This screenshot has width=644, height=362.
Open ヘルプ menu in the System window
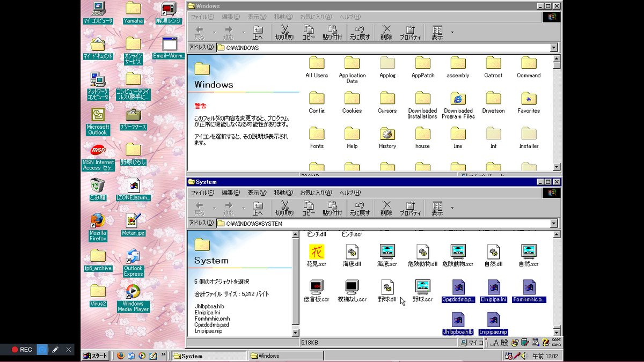coord(350,193)
